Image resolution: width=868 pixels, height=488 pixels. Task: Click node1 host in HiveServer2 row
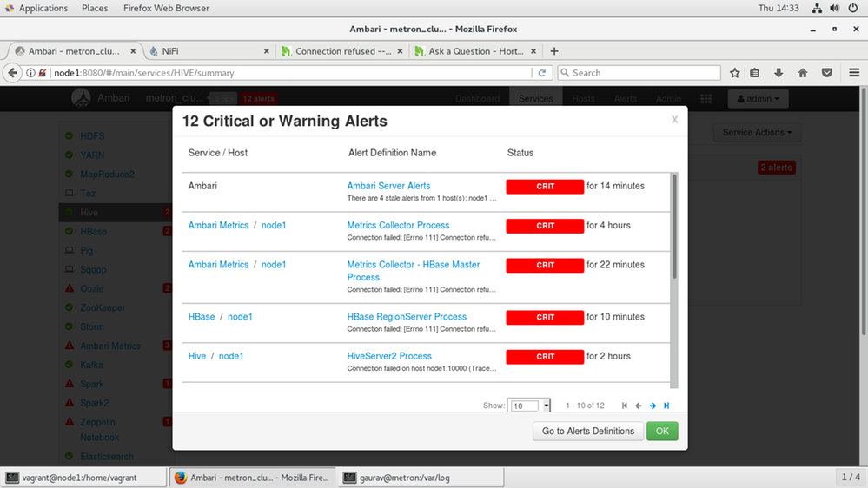(231, 356)
